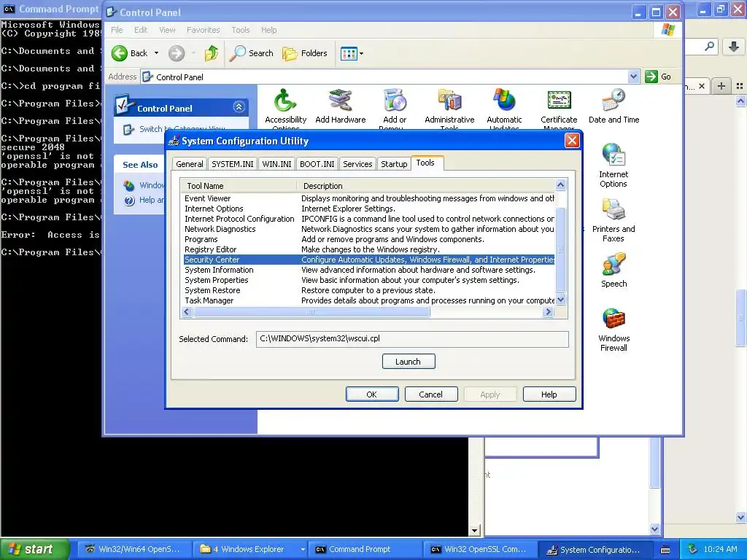Open the Printers and Faxes icon
747x560 pixels.
click(614, 210)
